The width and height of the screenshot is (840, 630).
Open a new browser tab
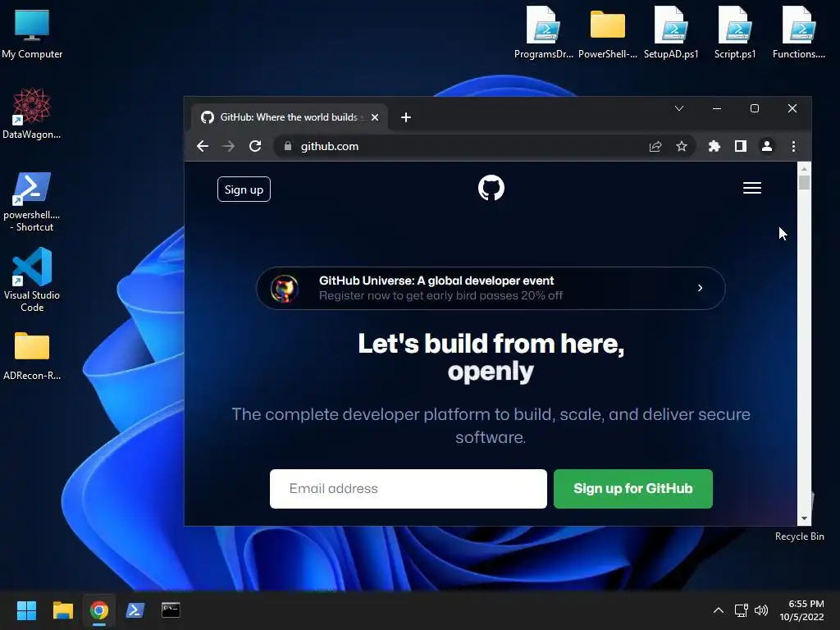[406, 117]
